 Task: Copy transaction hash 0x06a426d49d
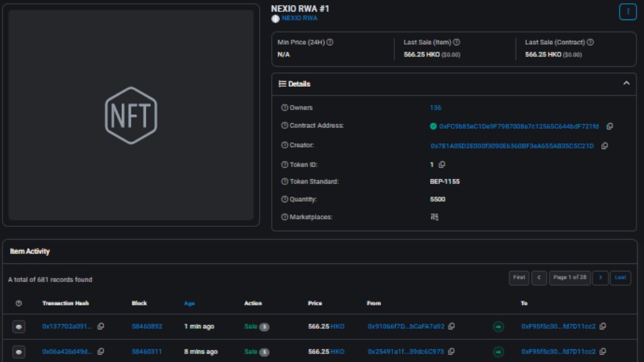pos(101,351)
